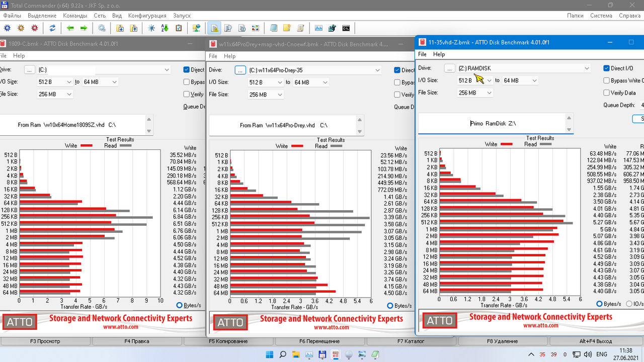Open 512 B dropdown in w11x64ProDrey window
644x362 pixels.
click(265, 82)
